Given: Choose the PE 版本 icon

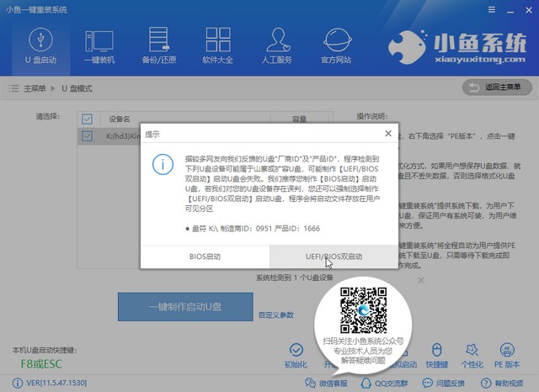Looking at the screenshot, I should click(x=510, y=357).
